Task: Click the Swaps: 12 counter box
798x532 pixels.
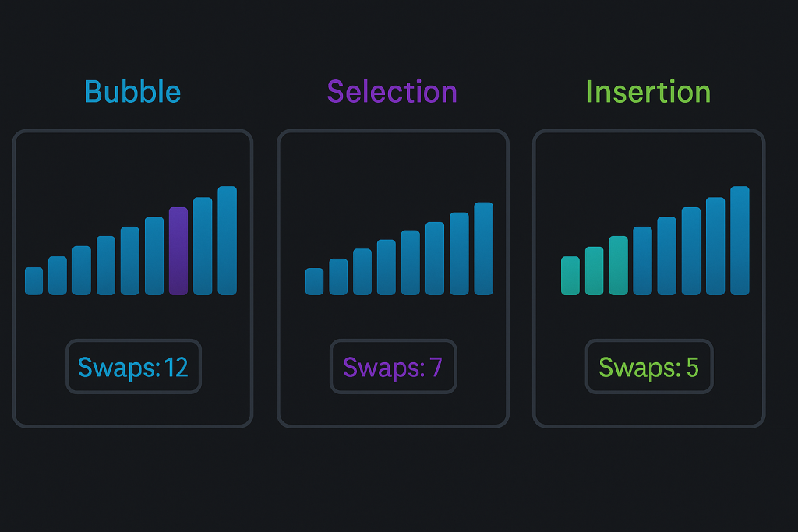Action: point(133,366)
